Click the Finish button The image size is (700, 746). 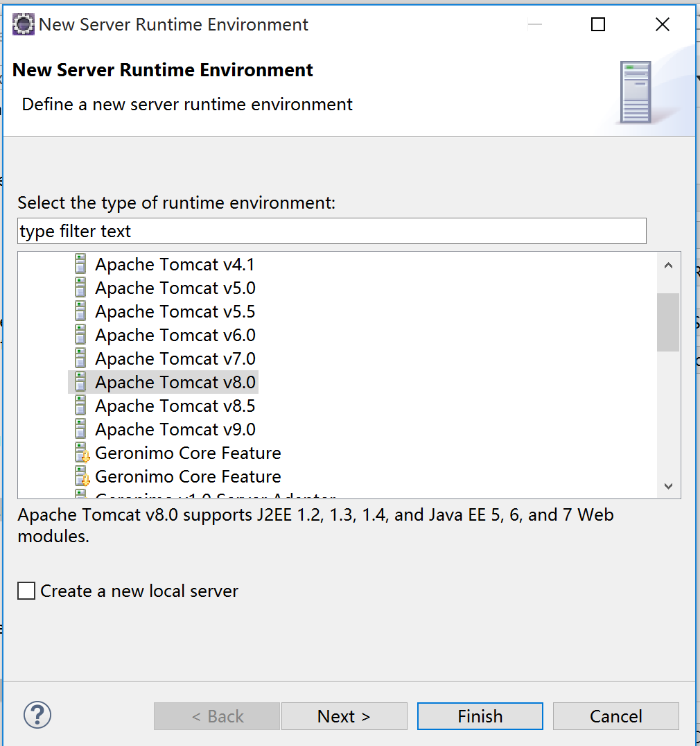click(x=480, y=716)
